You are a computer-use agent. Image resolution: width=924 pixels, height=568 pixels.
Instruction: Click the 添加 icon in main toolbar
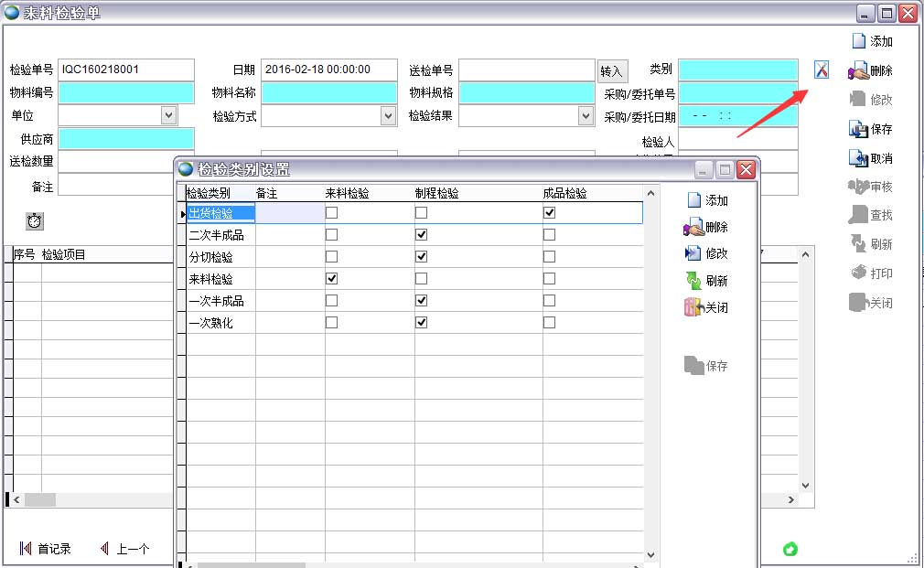click(x=858, y=41)
